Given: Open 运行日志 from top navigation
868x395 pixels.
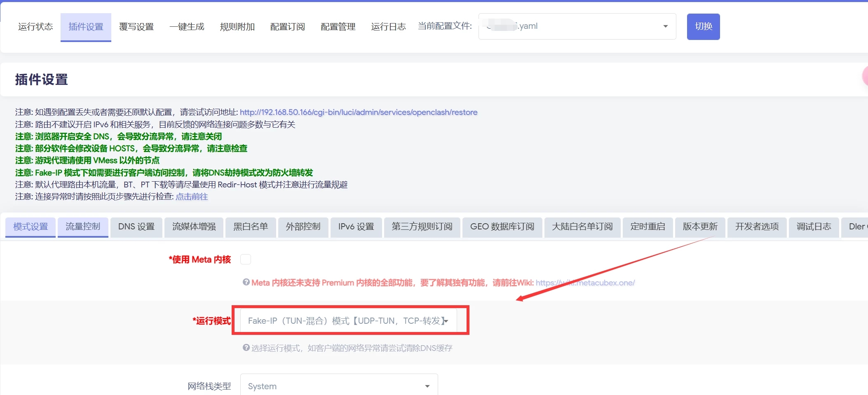Looking at the screenshot, I should coord(388,27).
